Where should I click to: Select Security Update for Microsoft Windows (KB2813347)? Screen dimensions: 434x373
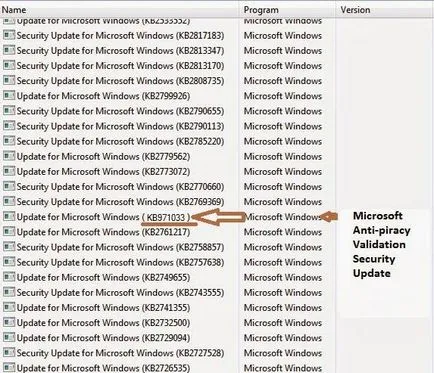click(x=120, y=51)
